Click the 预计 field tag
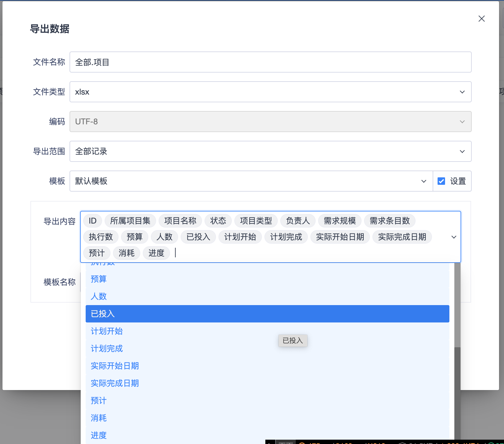 coord(97,253)
